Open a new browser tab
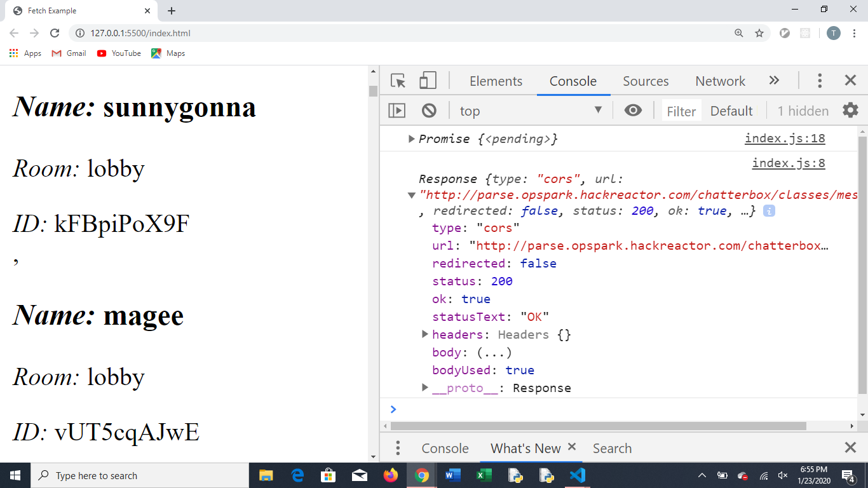Viewport: 868px width, 488px height. click(172, 11)
